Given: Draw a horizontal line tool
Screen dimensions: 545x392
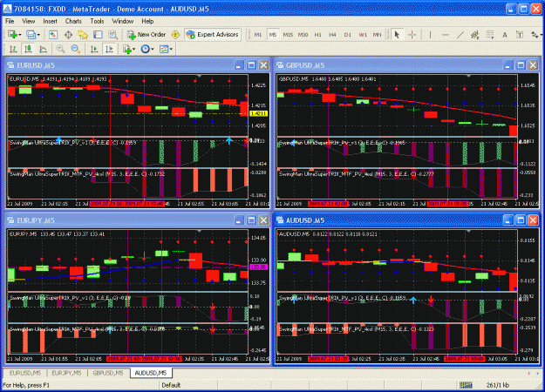Looking at the screenshot, I should 446,35.
